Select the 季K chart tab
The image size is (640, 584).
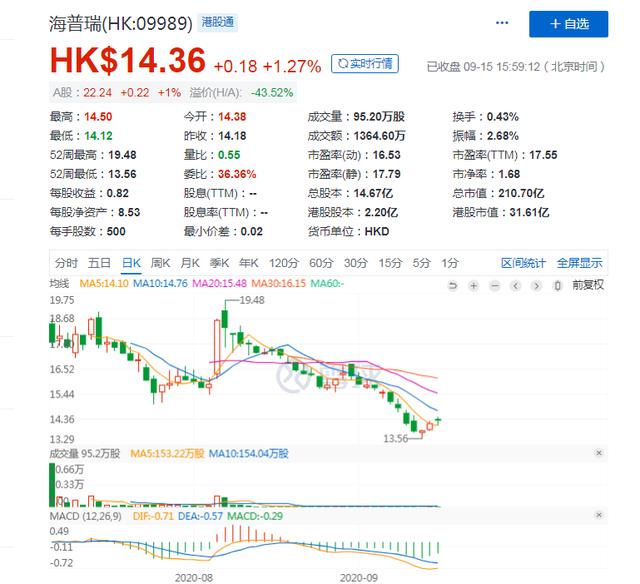coord(219,263)
